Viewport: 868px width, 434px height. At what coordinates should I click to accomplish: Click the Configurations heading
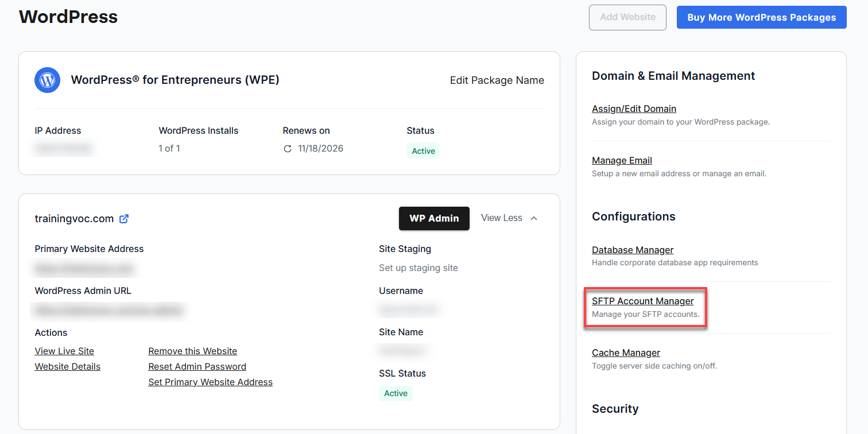tap(634, 216)
